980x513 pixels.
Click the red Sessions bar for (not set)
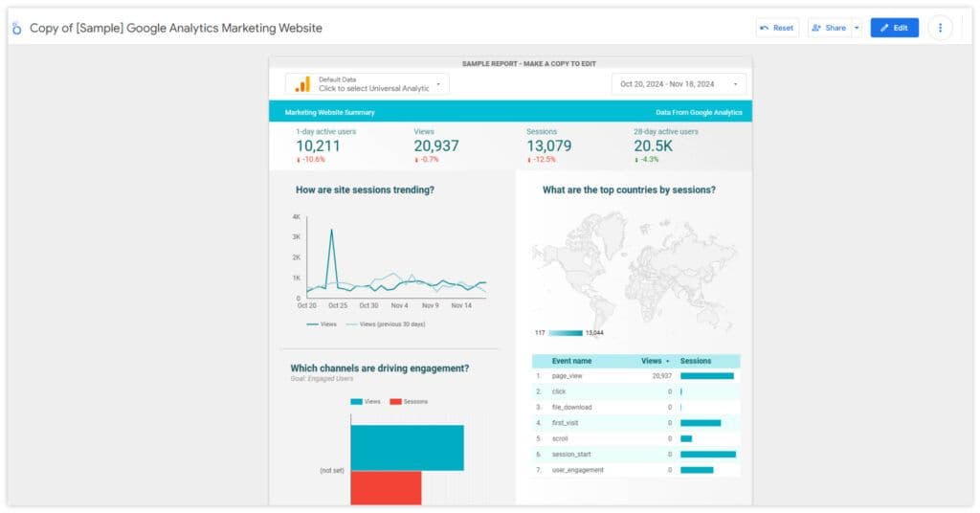(x=386, y=488)
